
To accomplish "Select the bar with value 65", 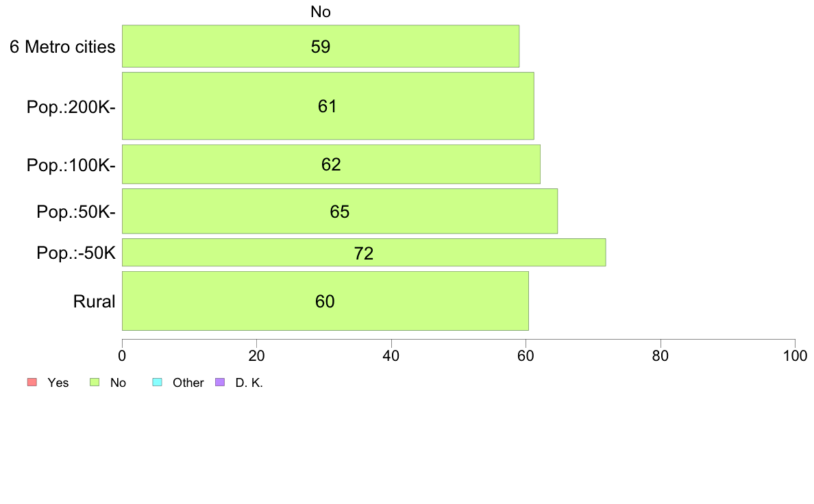I will click(339, 212).
